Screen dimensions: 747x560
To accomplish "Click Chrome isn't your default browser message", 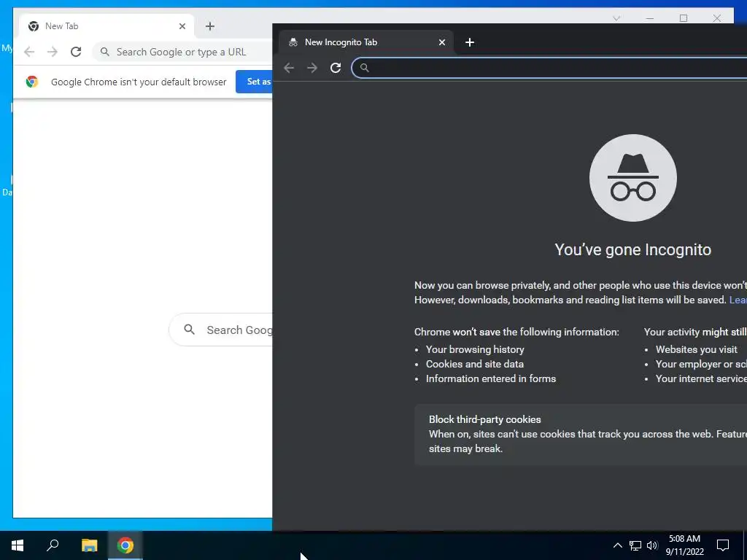I will (139, 82).
